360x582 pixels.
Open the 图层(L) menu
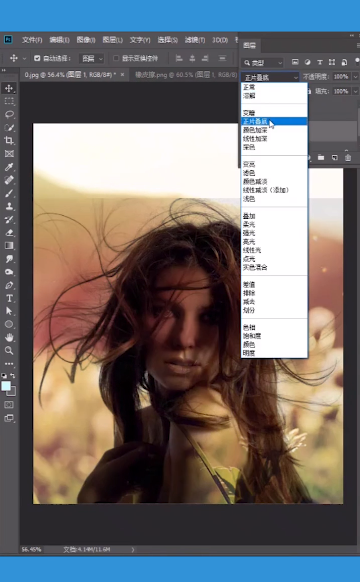tap(112, 40)
